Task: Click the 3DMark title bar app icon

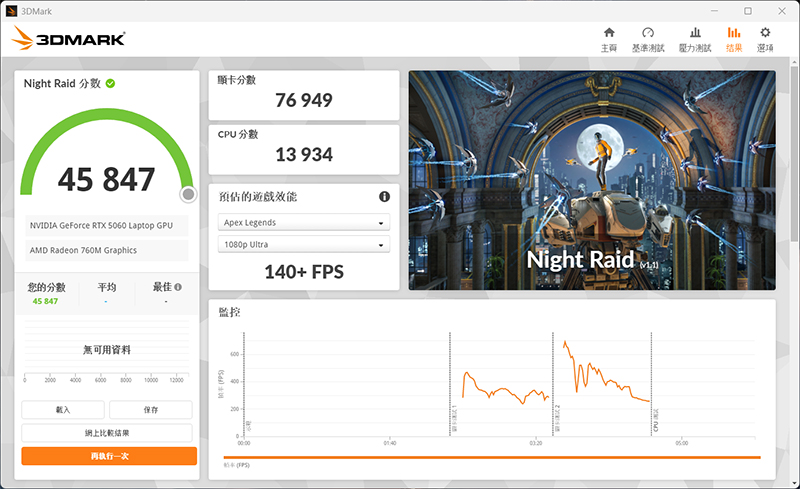Action: [x=11, y=11]
